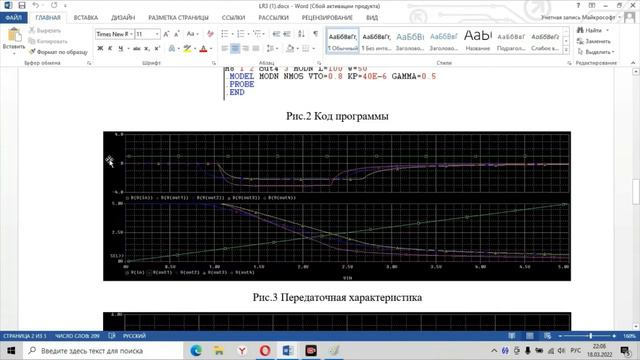Open the Change Case Aa dropdown

click(193, 34)
